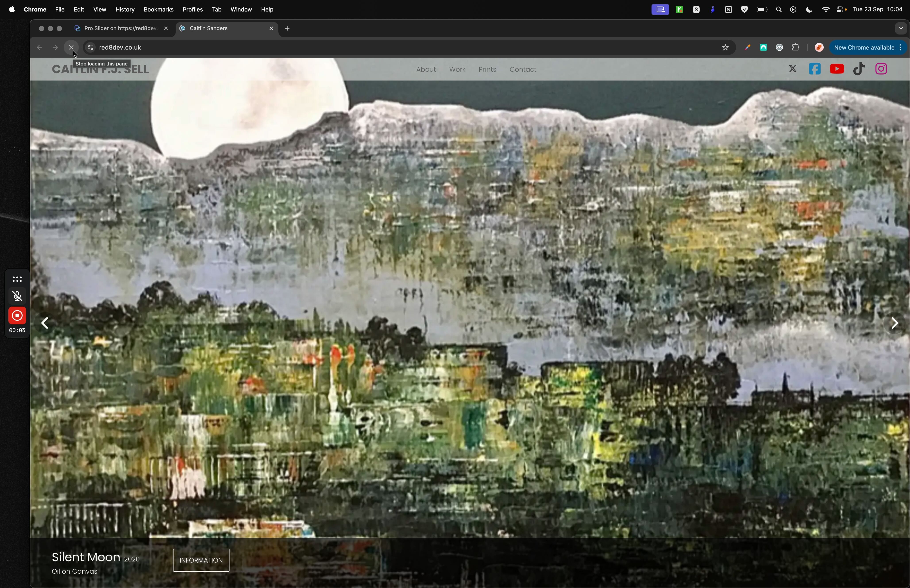The height and width of the screenshot is (588, 910).
Task: Close the Pro Slider tab
Action: pos(166,28)
